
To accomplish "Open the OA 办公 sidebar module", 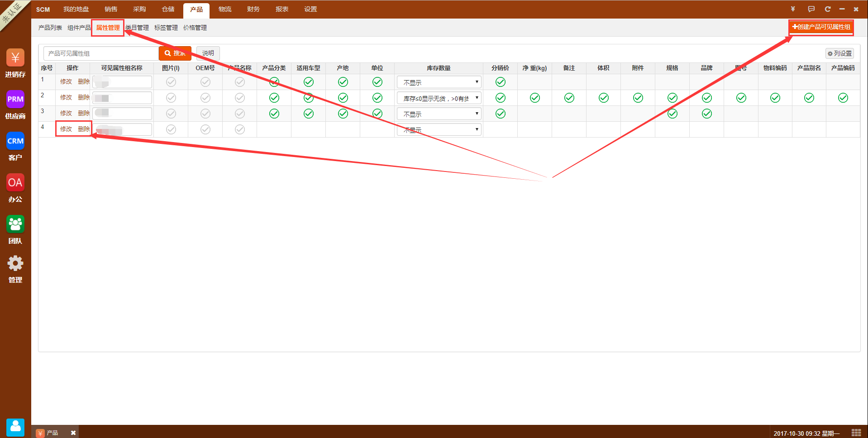I will point(15,188).
